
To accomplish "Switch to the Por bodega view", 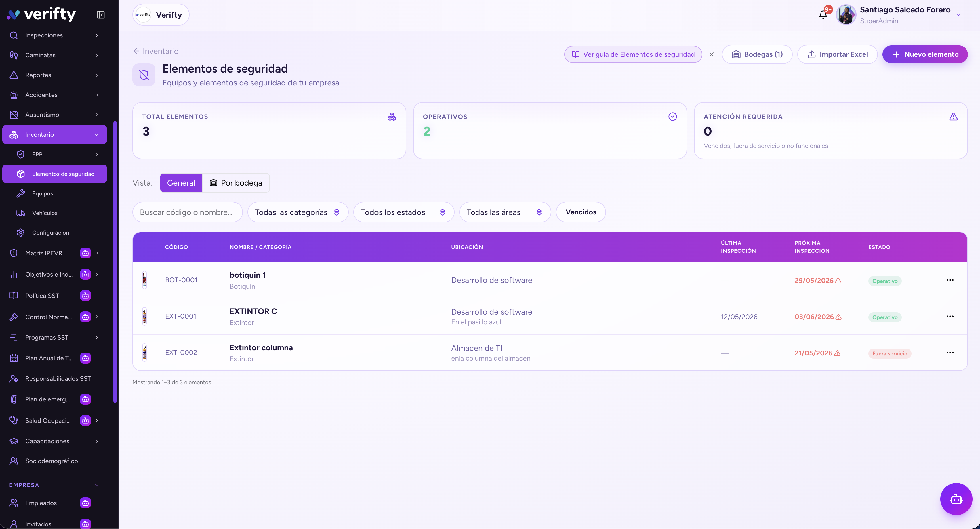I will coord(236,183).
